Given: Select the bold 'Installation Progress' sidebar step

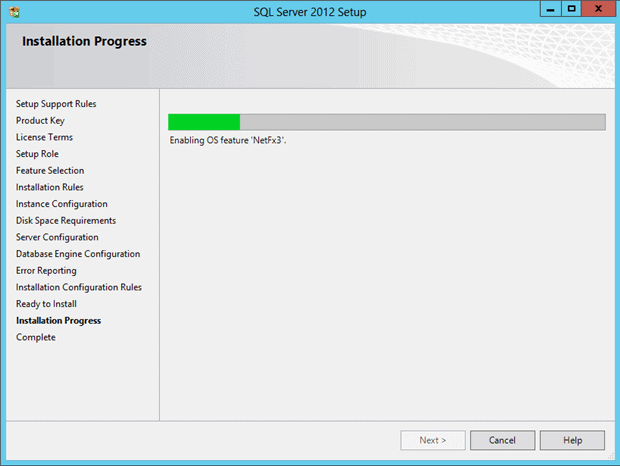Looking at the screenshot, I should tap(59, 321).
